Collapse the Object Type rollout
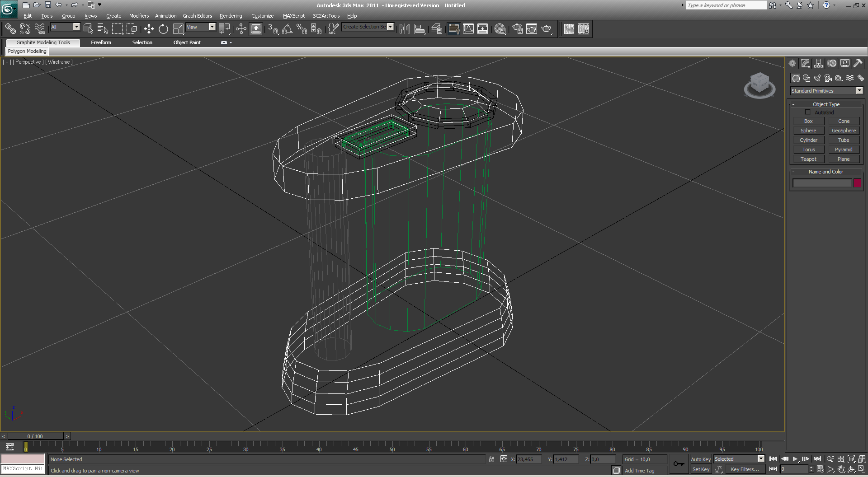This screenshot has height=477, width=868. click(x=826, y=104)
